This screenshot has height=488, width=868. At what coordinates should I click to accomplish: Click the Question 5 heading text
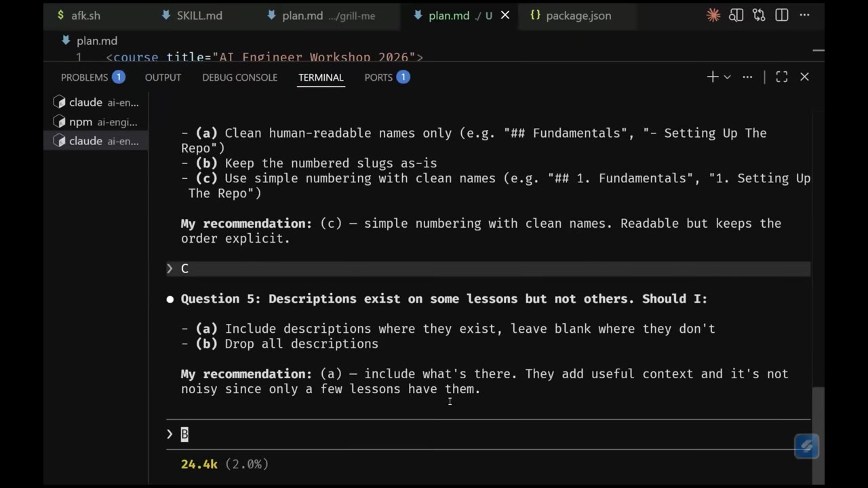click(x=444, y=299)
